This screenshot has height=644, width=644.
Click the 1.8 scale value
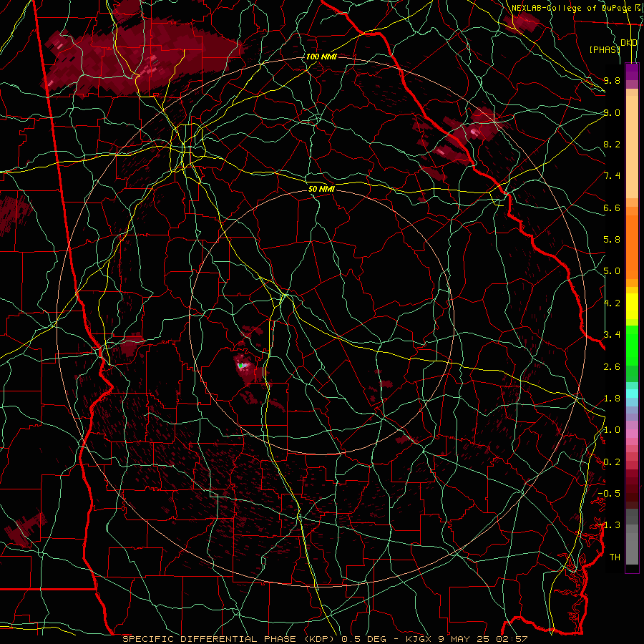tap(612, 399)
